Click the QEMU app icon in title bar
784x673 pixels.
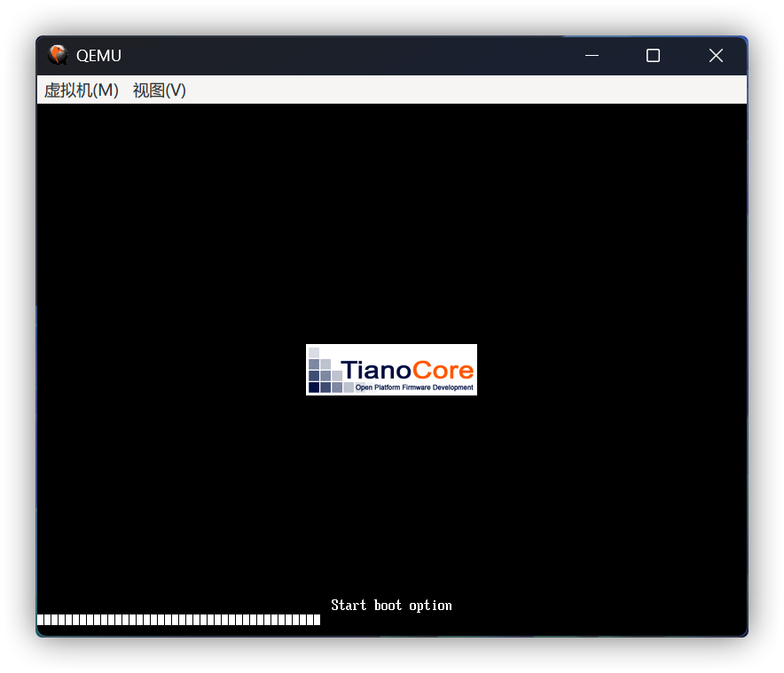(x=58, y=55)
